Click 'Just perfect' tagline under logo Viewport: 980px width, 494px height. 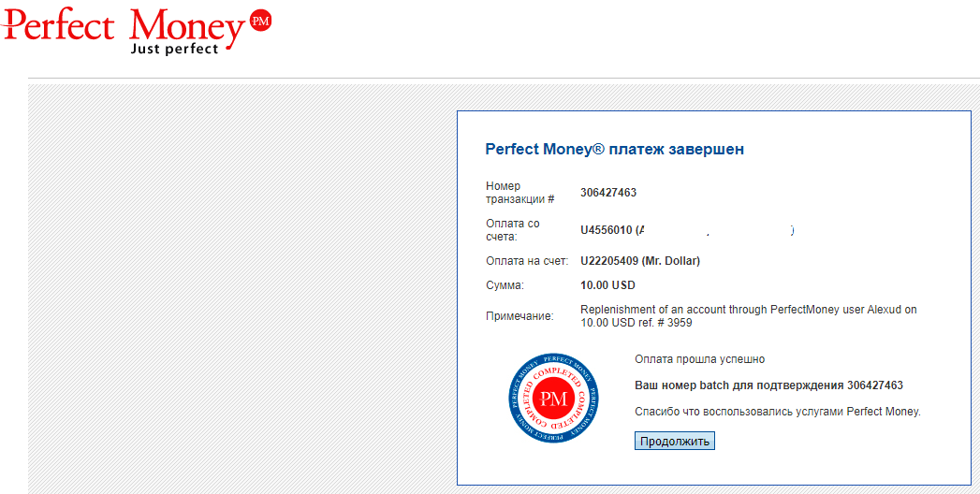pos(174,48)
